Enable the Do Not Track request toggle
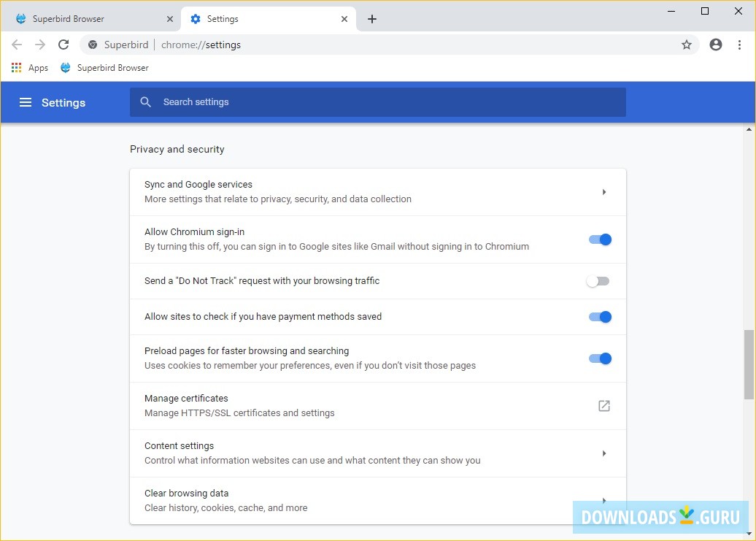 click(x=598, y=281)
